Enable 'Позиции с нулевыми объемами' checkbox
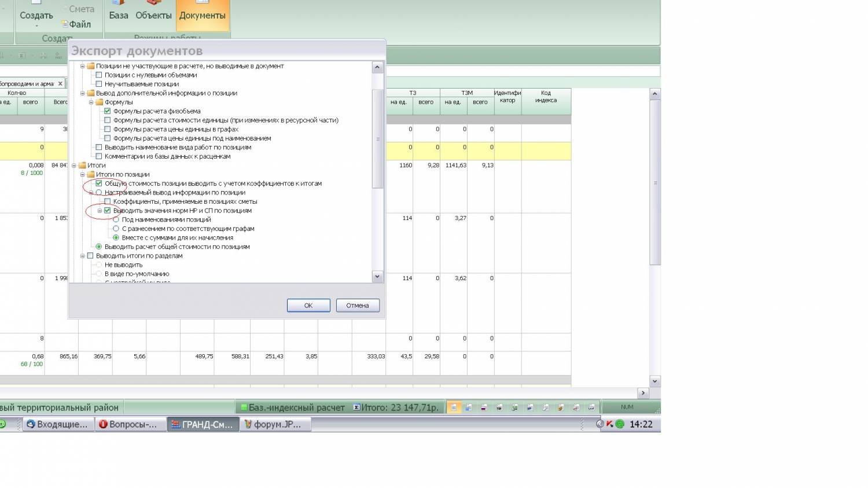Screen dimensions: 868x488 click(x=99, y=75)
